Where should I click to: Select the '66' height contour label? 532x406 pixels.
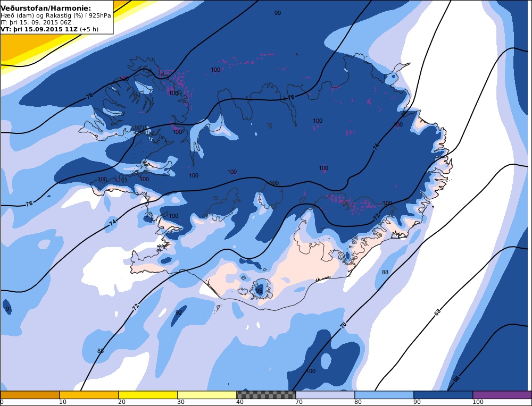click(456, 378)
